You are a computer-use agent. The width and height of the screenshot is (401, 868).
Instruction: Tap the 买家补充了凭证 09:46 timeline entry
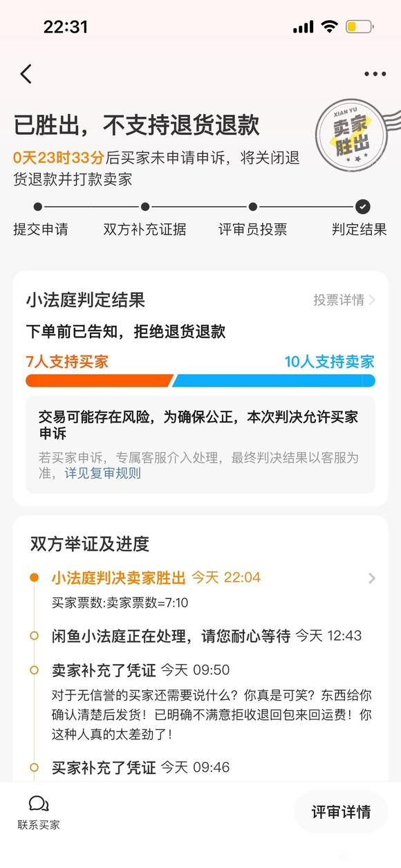tap(140, 767)
